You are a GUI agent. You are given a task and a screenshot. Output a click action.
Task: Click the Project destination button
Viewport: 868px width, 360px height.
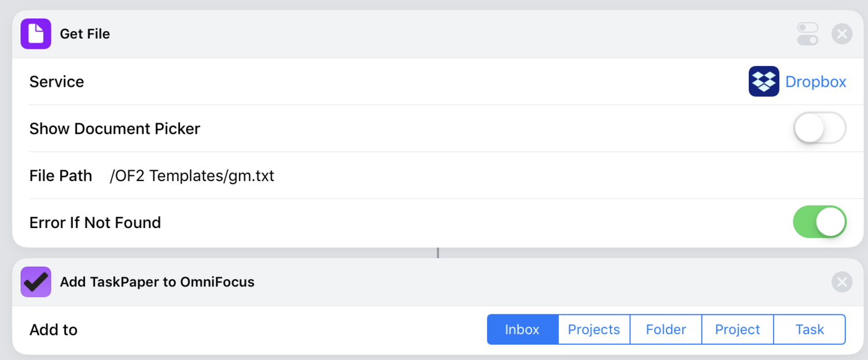click(x=737, y=329)
